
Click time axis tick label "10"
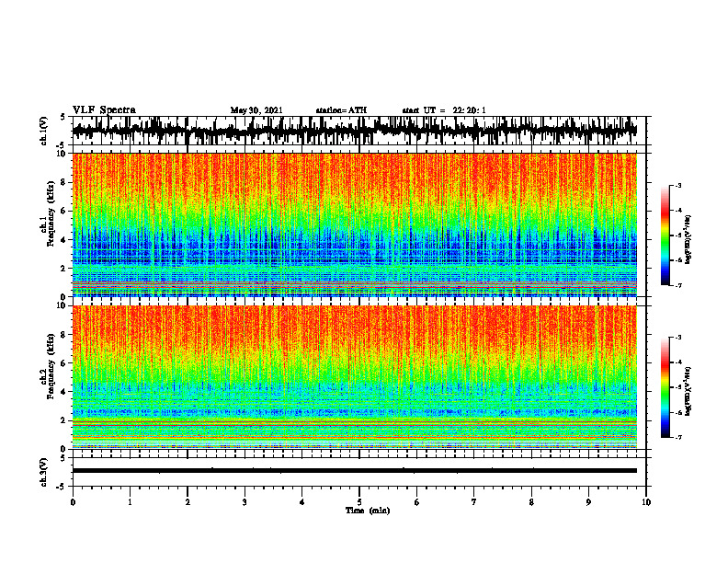click(646, 502)
